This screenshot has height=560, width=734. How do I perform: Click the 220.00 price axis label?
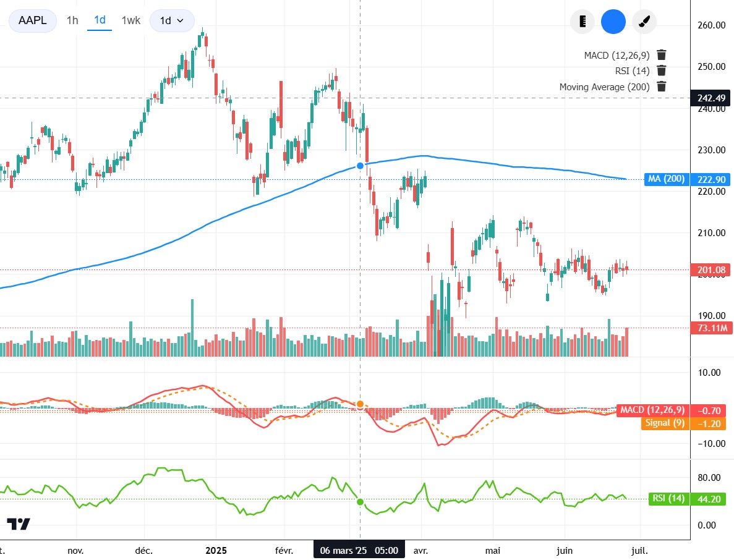point(712,192)
